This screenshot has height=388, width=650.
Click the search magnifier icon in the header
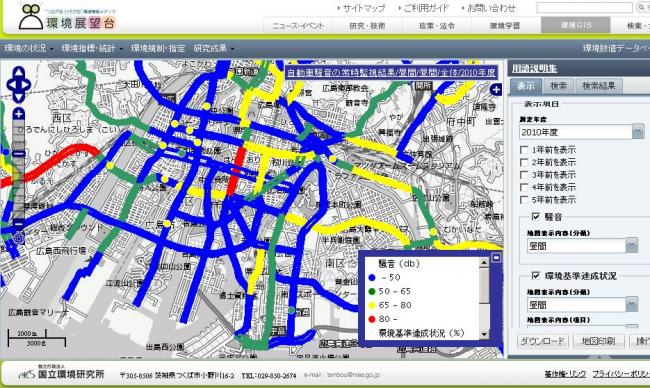pyautogui.click(x=642, y=7)
